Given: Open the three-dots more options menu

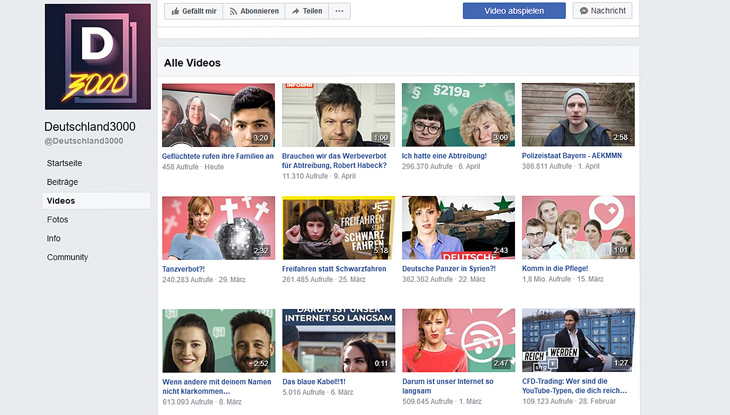Looking at the screenshot, I should point(339,11).
